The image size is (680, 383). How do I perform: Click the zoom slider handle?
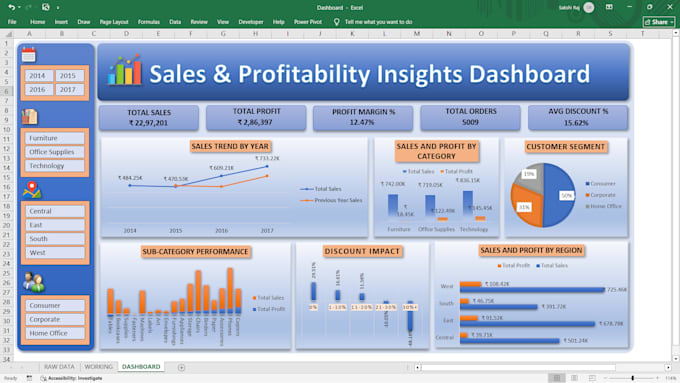coord(633,378)
